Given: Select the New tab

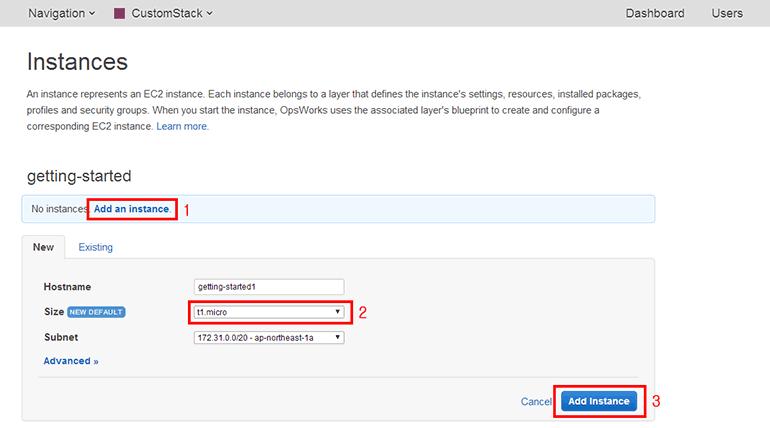Looking at the screenshot, I should coord(43,247).
